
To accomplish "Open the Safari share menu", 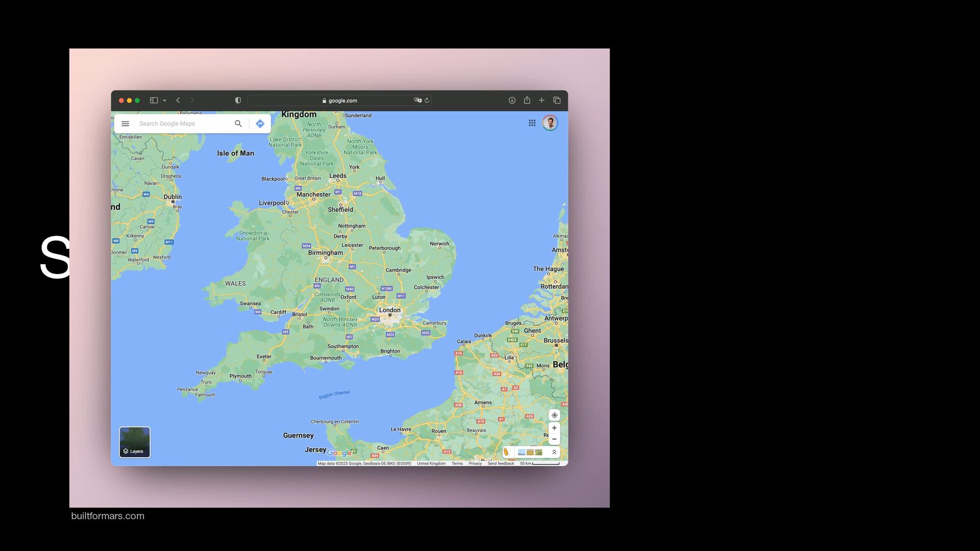I will coord(527,100).
